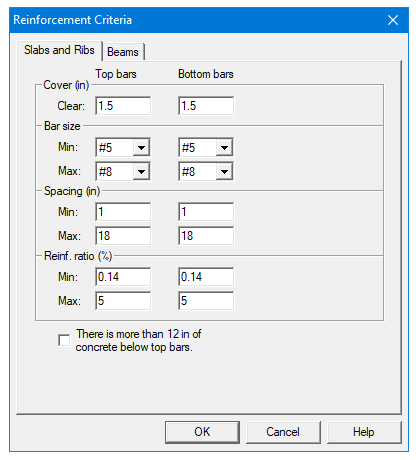Expand Bottom bars Min bar size dropdown

click(x=206, y=147)
